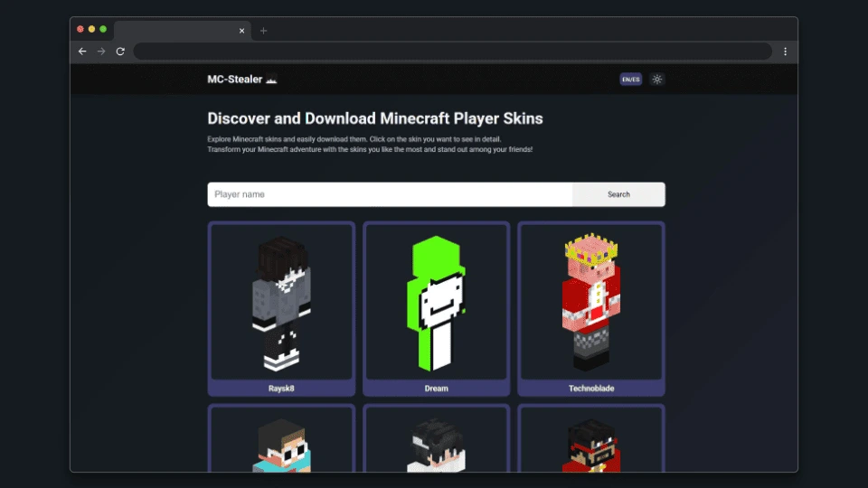Switch language with the EN/ES toggle
This screenshot has width=868, height=488.
[630, 80]
